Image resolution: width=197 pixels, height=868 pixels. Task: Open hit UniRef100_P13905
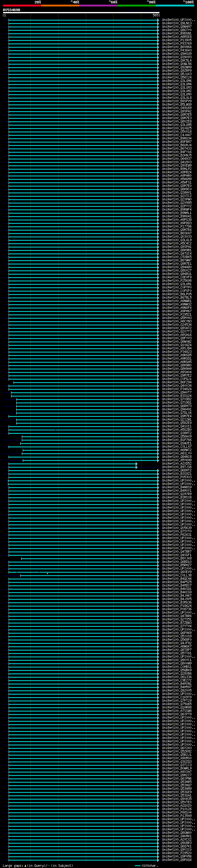pyautogui.click(x=177, y=40)
